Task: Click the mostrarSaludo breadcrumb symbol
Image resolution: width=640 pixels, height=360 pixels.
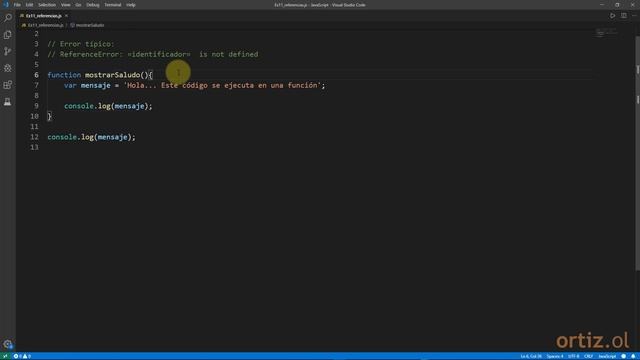Action: coord(87,25)
